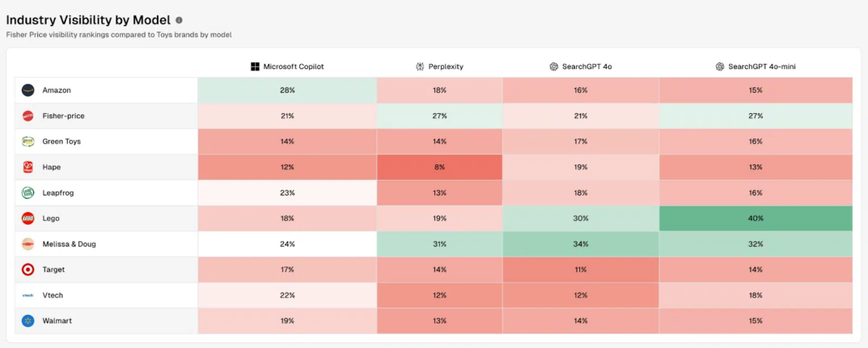Click the Vtech brand logo icon
868x348 pixels.
[28, 295]
